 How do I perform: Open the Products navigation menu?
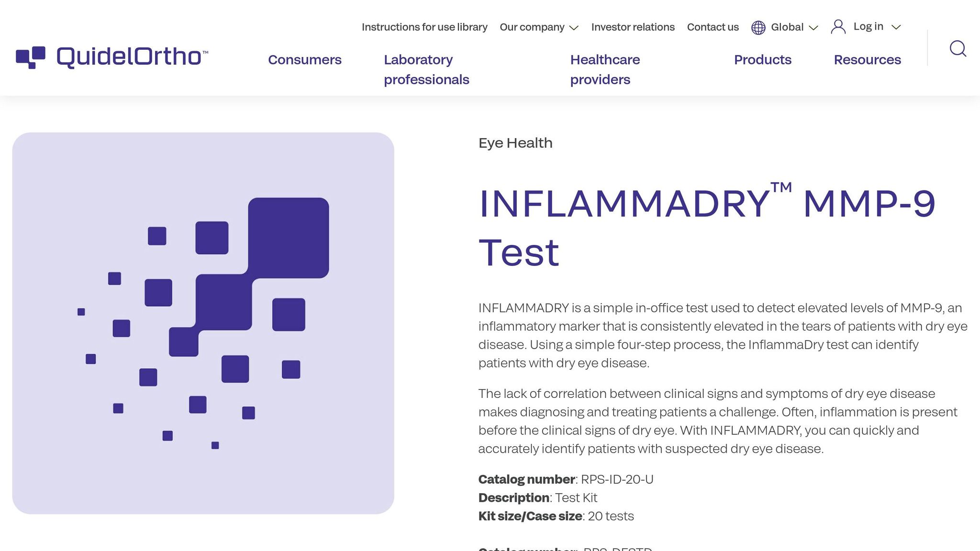763,60
